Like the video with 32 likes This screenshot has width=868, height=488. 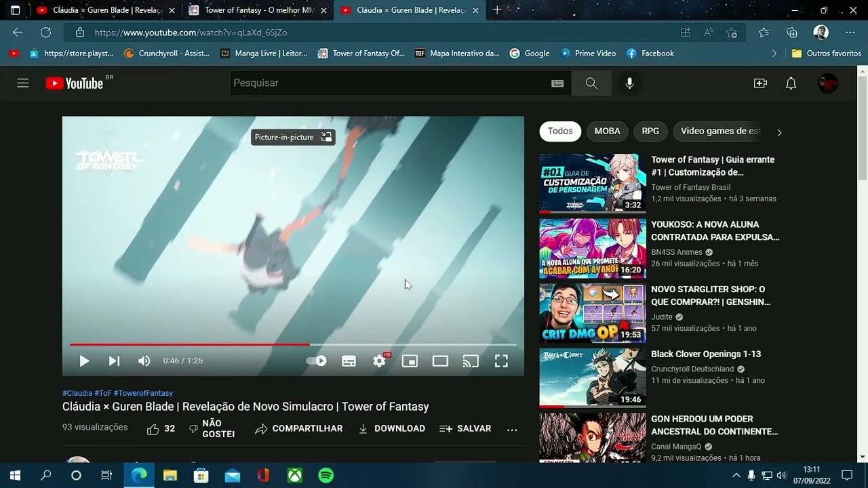161,428
